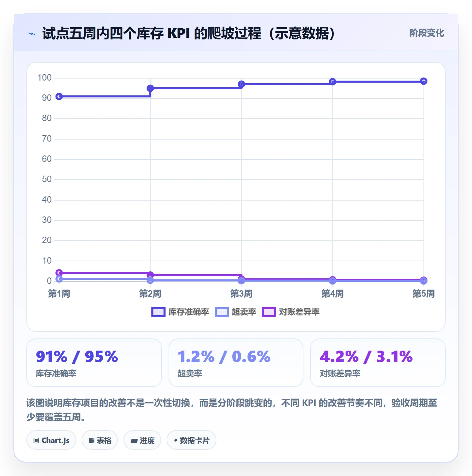472x476 pixels.
Task: Click the 1.2% / 0.6% KPI value
Action: point(224,357)
